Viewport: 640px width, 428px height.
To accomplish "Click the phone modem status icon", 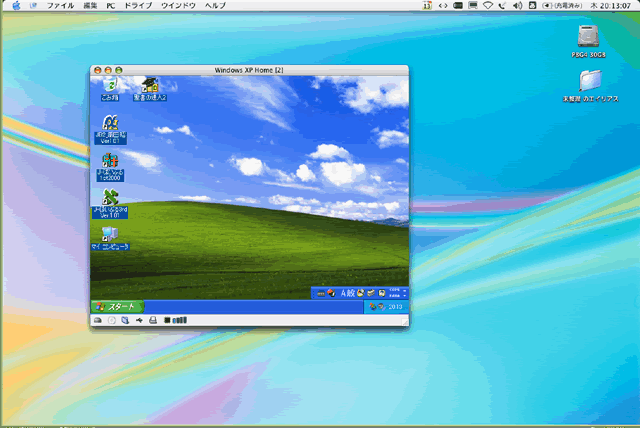I will point(502,6).
